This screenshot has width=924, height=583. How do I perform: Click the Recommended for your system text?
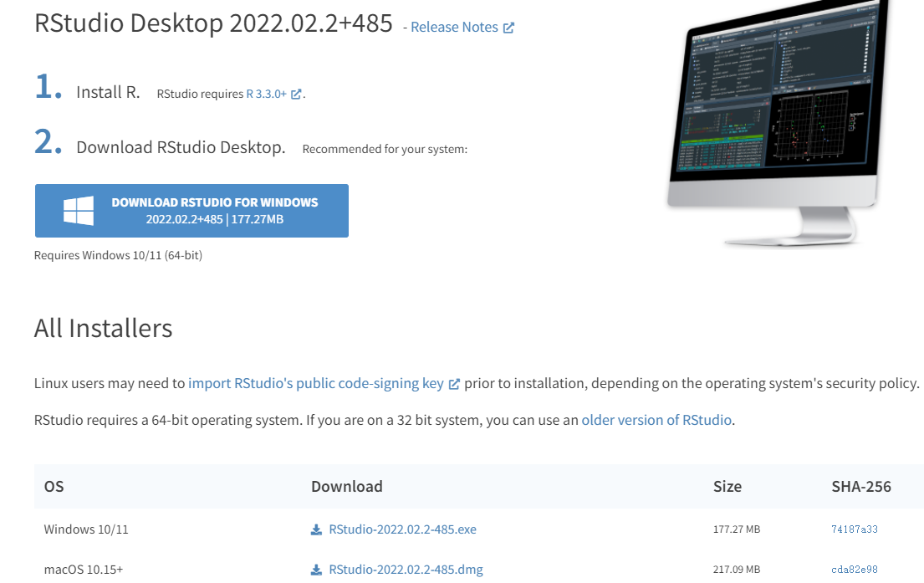click(x=385, y=149)
